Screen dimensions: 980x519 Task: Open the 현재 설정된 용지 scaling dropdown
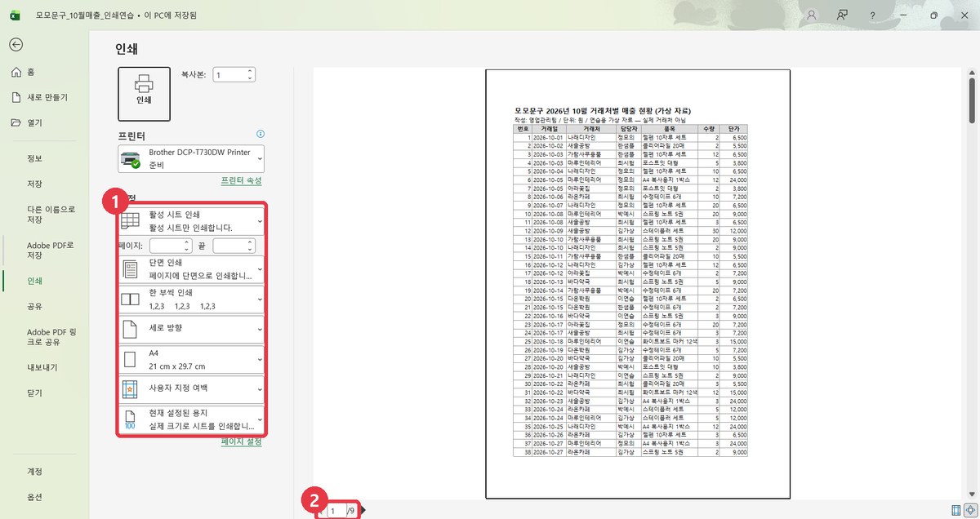point(192,419)
